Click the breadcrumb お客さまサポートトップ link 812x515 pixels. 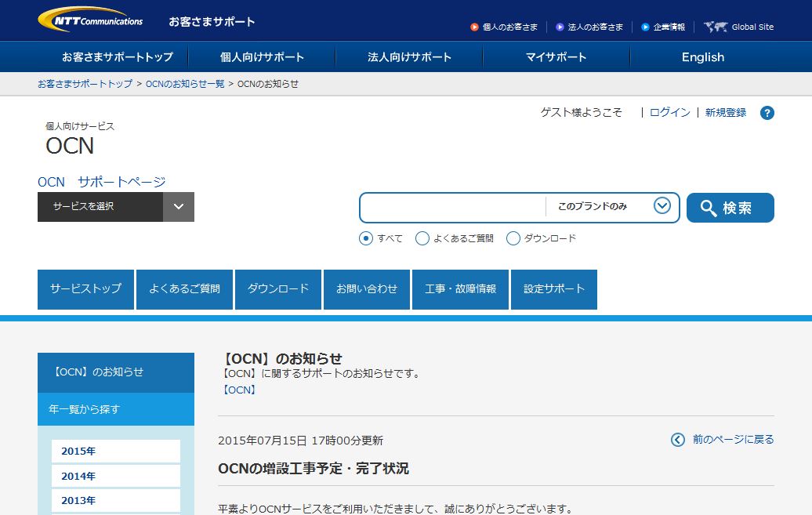(85, 84)
